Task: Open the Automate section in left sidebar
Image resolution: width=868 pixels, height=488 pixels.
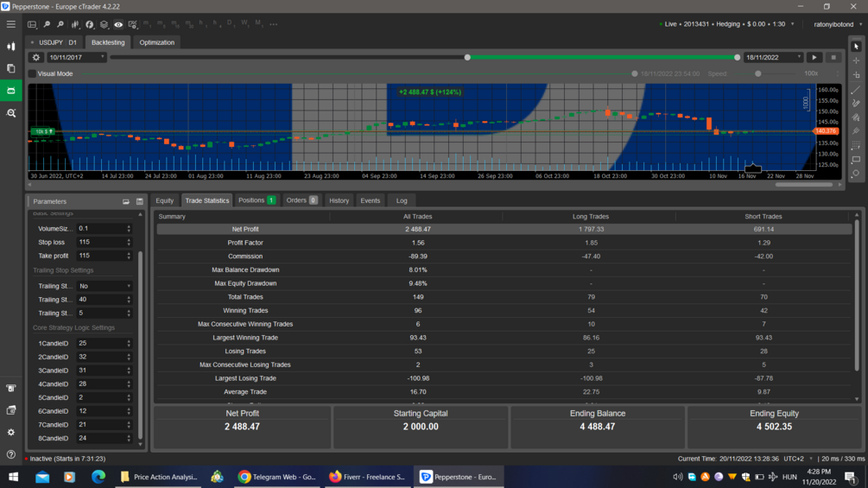Action: pyautogui.click(x=11, y=91)
